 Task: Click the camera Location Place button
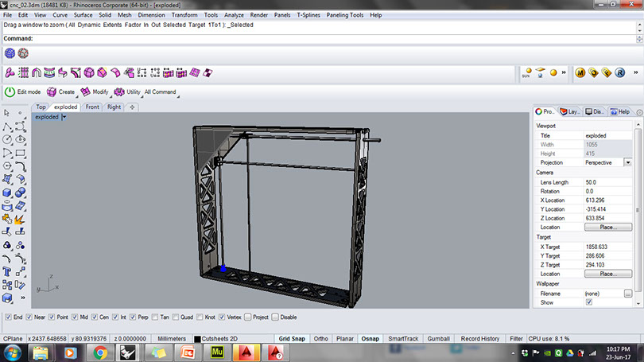coord(608,228)
